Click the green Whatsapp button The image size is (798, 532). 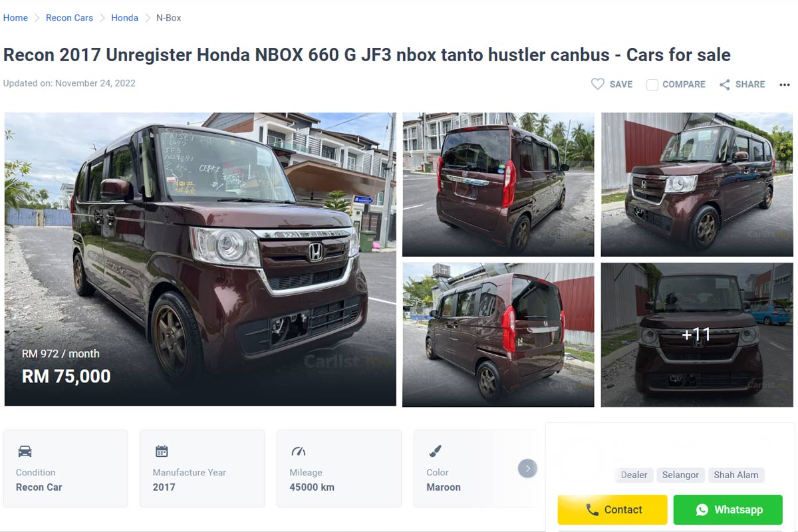[728, 510]
